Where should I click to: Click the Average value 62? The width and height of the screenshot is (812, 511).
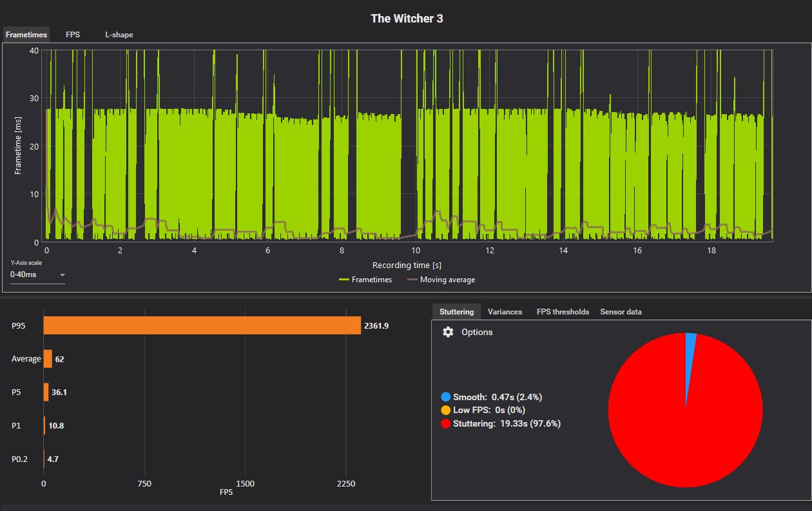click(59, 360)
